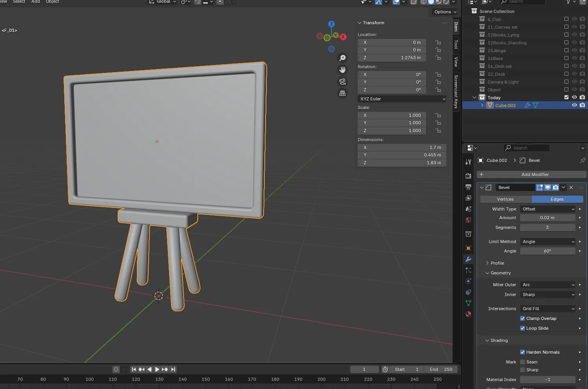
Task: Open the Add menu in header
Action: coord(35,2)
